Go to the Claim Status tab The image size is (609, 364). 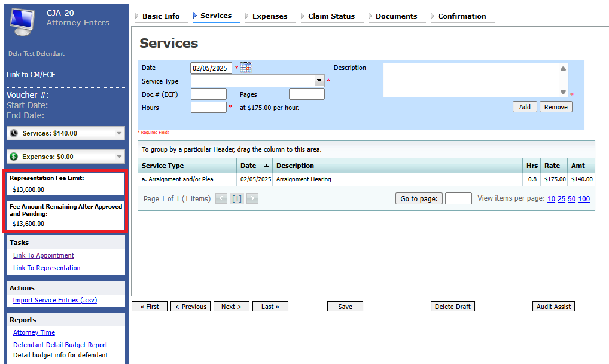coord(331,16)
